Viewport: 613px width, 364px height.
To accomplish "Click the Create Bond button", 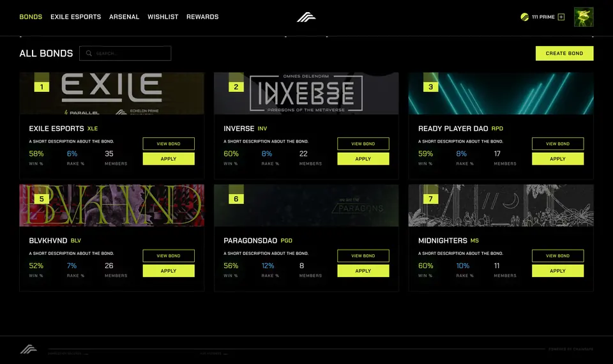I will pos(564,53).
